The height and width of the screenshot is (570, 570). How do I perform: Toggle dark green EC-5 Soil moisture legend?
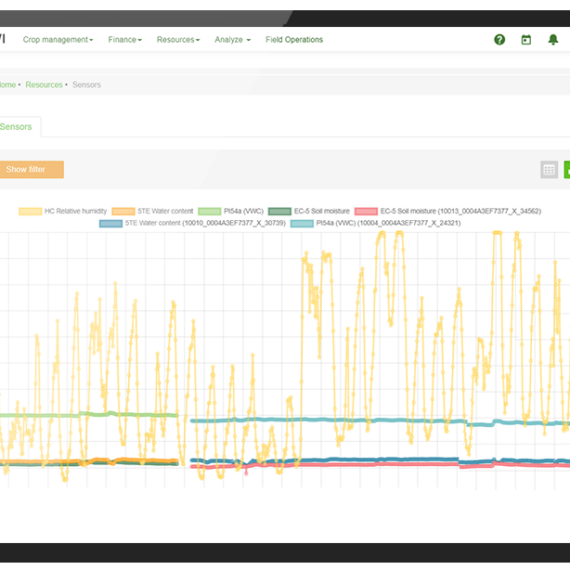[309, 211]
